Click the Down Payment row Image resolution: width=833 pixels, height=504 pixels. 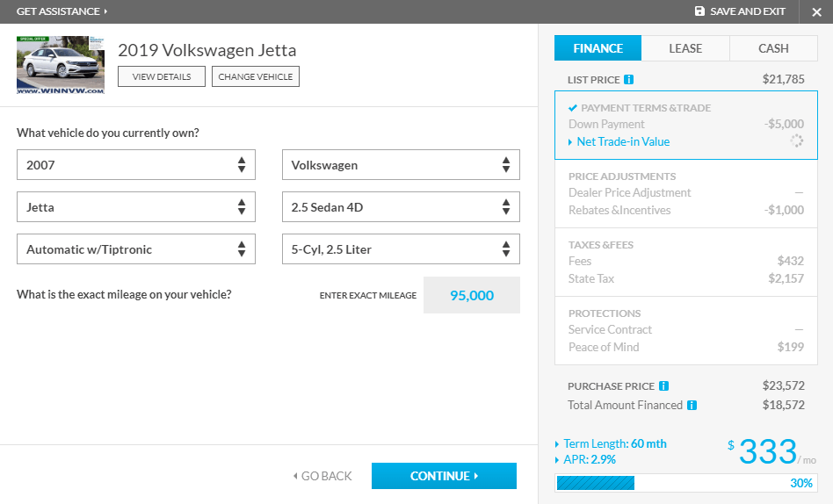point(686,125)
